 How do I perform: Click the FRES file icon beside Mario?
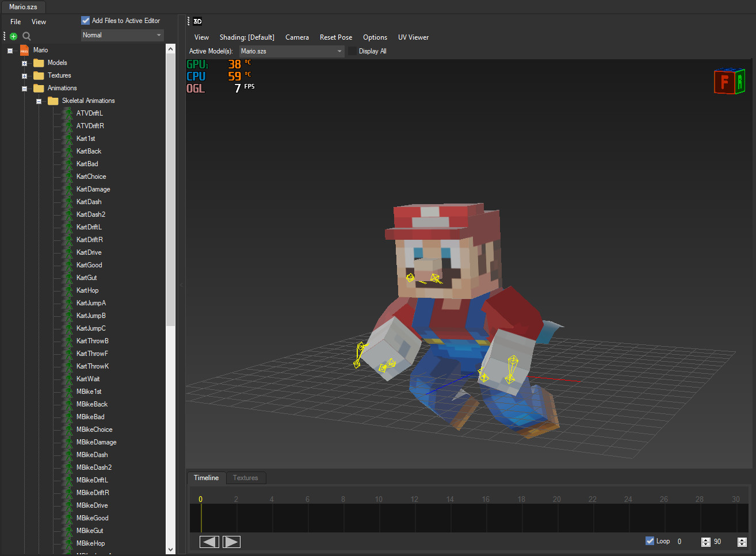(24, 50)
